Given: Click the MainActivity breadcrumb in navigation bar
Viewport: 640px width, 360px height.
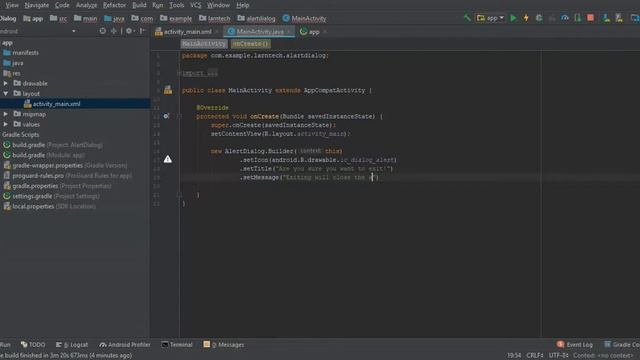Looking at the screenshot, I should pyautogui.click(x=304, y=18).
